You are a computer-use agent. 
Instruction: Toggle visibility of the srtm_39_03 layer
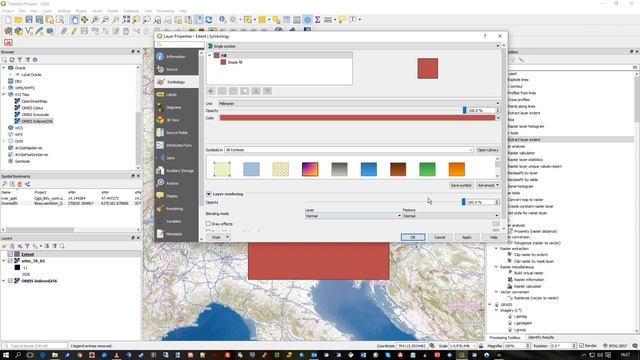coord(10,260)
